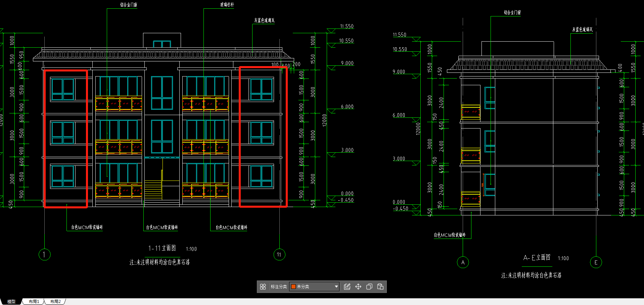The image size is (644, 305).
Task: Select the move annotation arrows icon
Action: coord(358,287)
